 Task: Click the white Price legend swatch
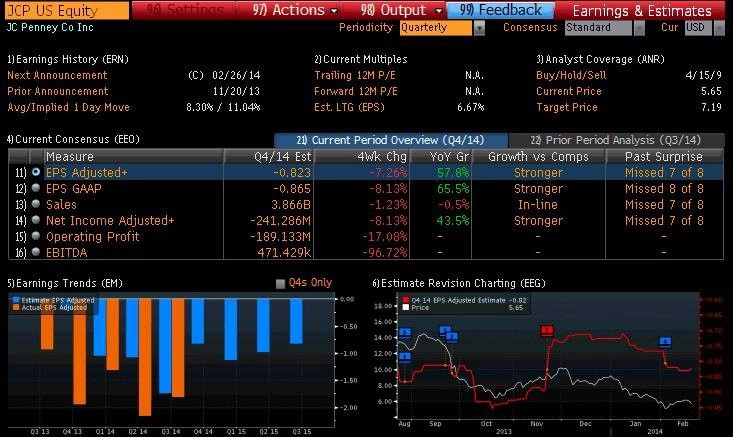coord(405,308)
